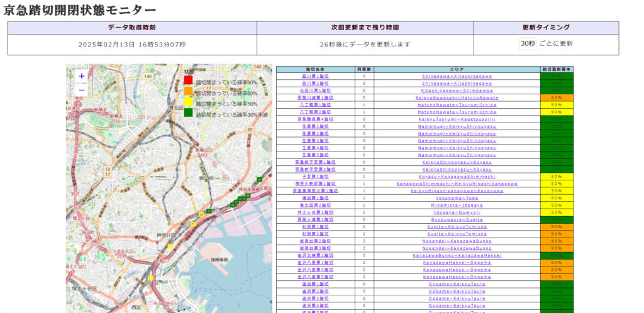Open the 30秒 update interval dropdown
This screenshot has width=644, height=313.
click(x=528, y=44)
